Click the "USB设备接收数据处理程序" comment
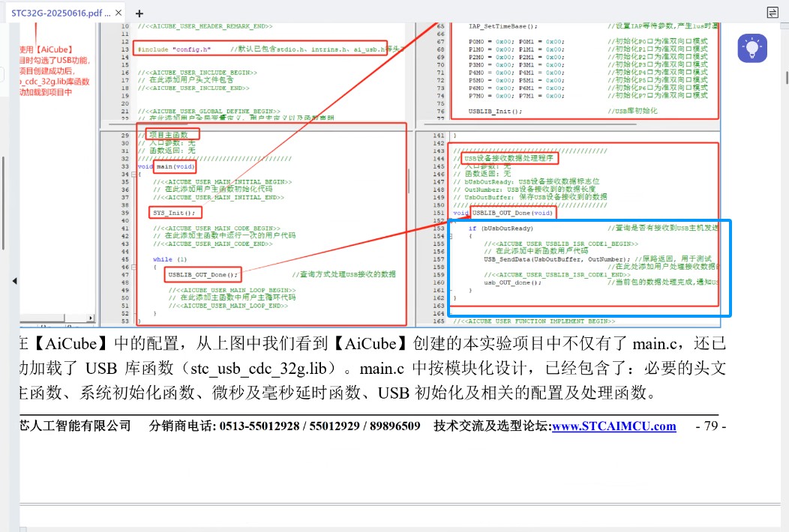Image resolution: width=789 pixels, height=532 pixels. [508, 158]
